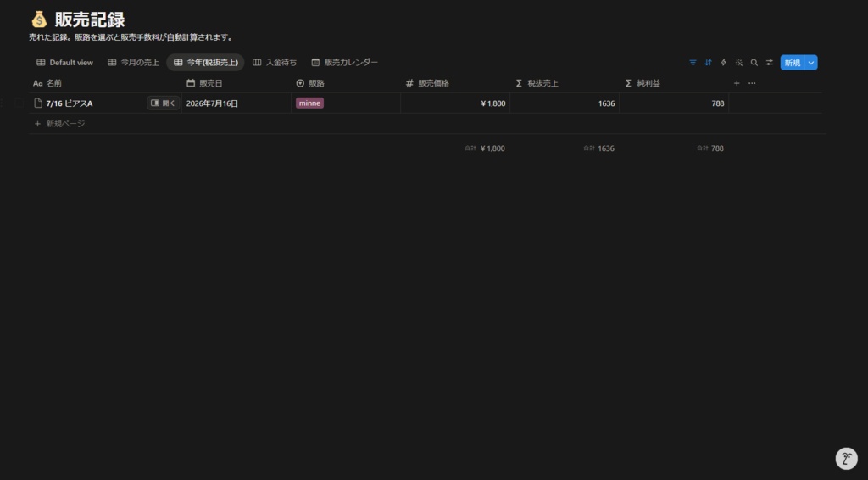Click the 7/16 ピアスA name cell

(105, 103)
